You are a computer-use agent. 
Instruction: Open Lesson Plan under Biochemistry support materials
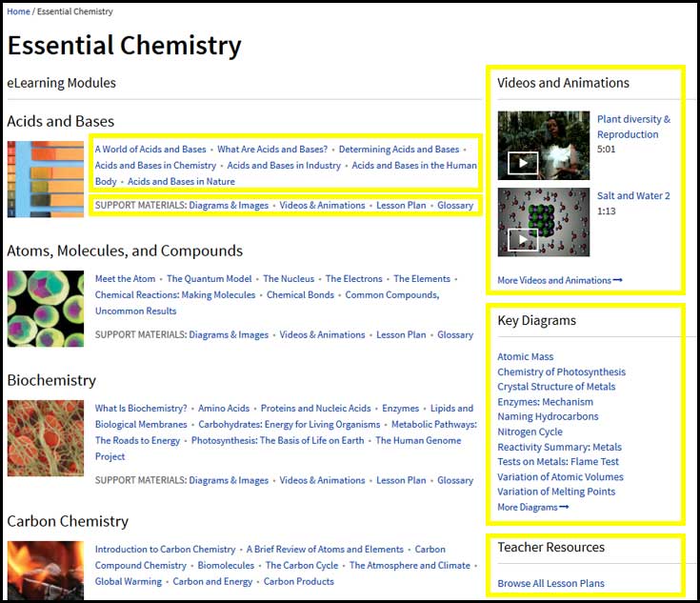pos(401,480)
